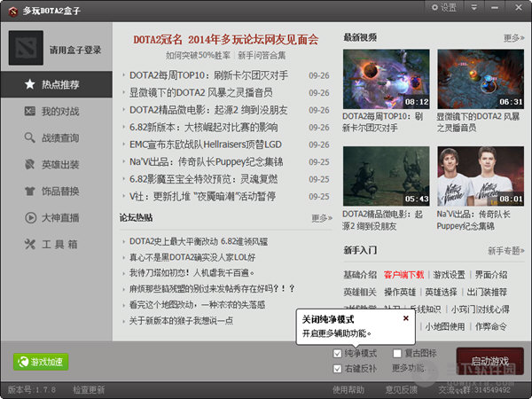Open forum post 关于新版本的猴子我想说一点
The image size is (532, 399).
pos(181,321)
